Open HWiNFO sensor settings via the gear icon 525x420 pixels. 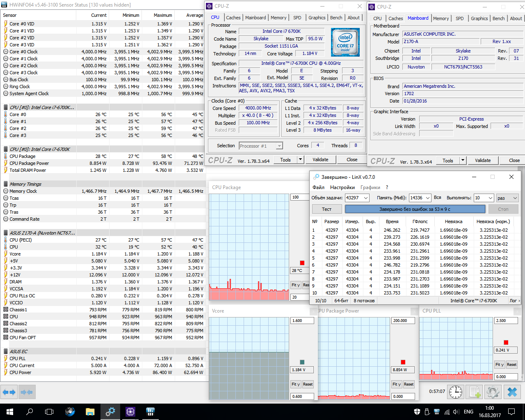pyautogui.click(x=493, y=392)
